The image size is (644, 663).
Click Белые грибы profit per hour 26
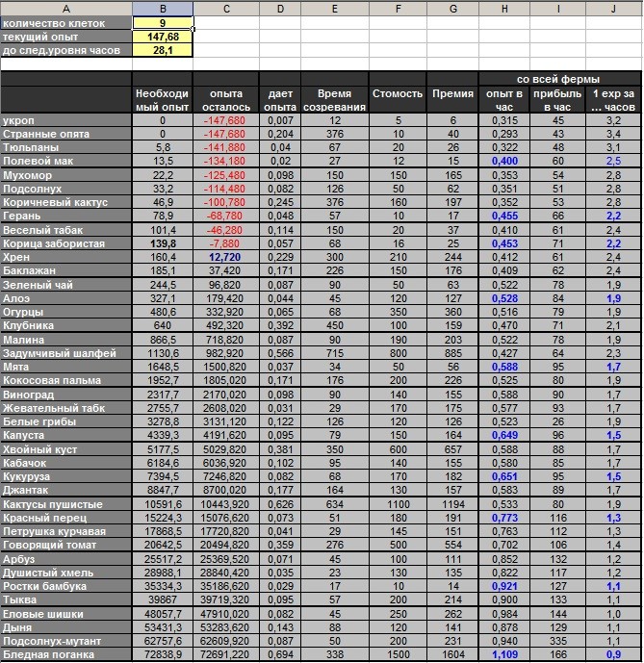click(x=557, y=422)
